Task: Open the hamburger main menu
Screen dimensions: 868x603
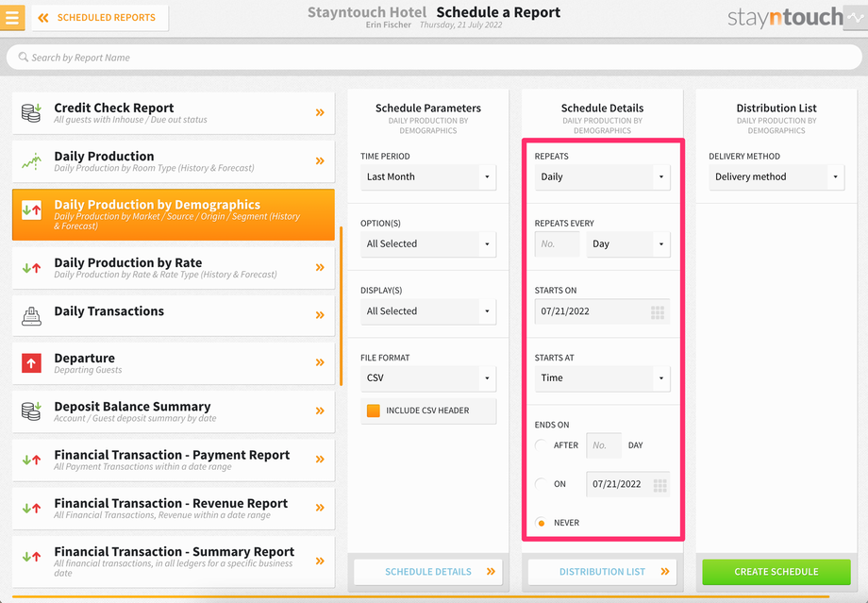Action: coord(12,18)
